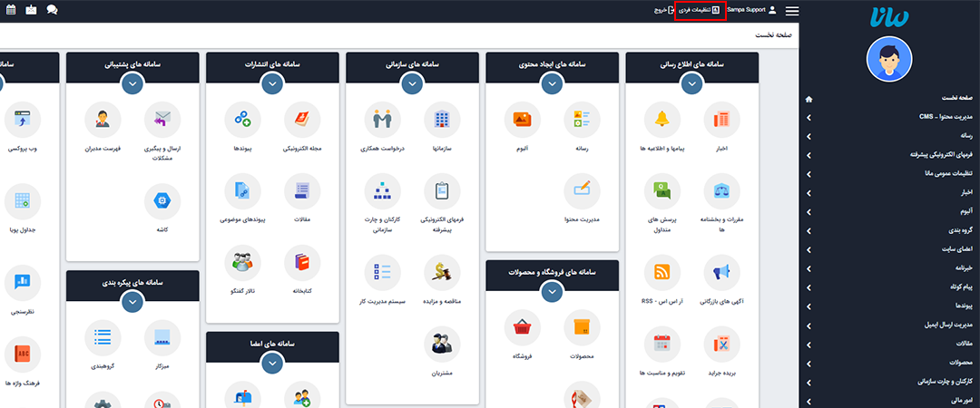Open the chat bubbles icon in top bar
Screen dimensions: 980x408
click(x=53, y=10)
